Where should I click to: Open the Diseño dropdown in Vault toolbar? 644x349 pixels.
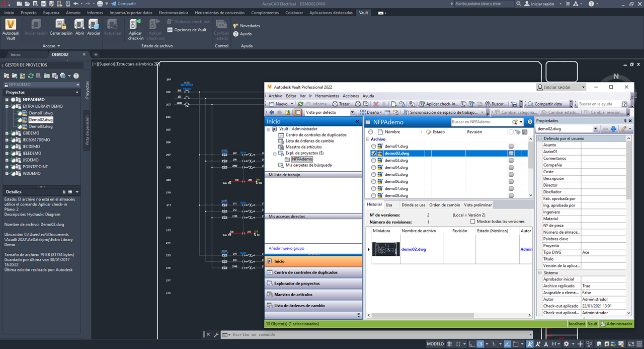[x=372, y=112]
